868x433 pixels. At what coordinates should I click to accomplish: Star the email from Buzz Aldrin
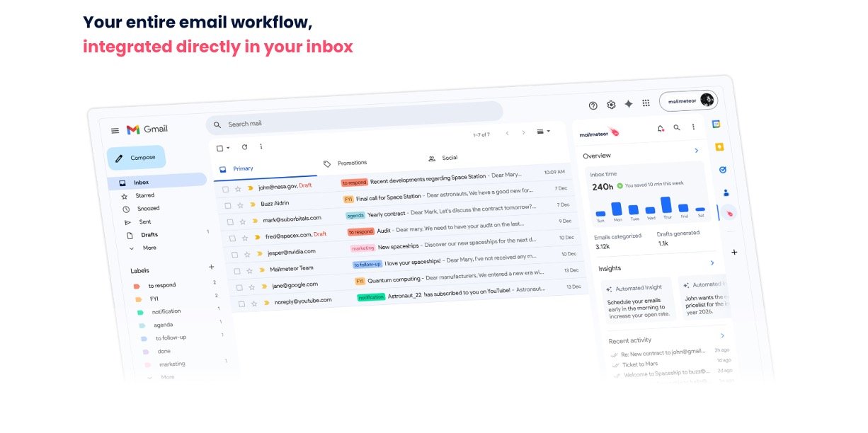(x=241, y=205)
